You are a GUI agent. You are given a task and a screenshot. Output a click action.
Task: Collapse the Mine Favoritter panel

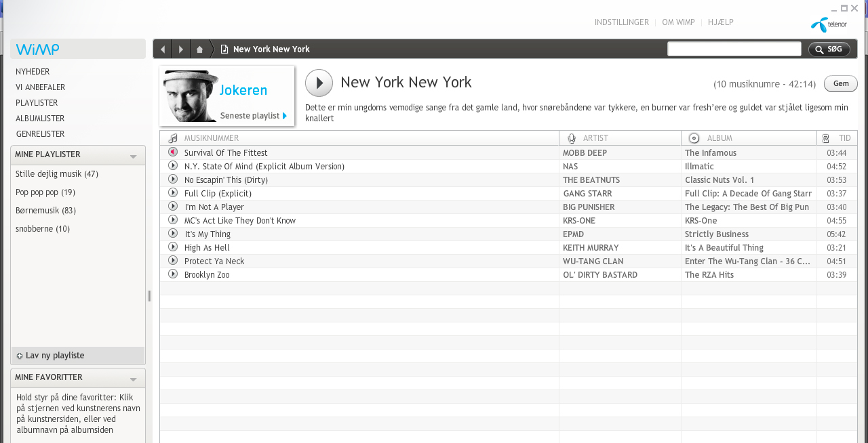(134, 379)
